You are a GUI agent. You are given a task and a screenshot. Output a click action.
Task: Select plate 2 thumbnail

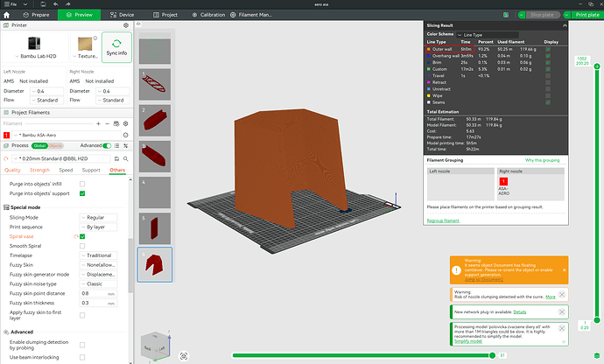(155, 121)
